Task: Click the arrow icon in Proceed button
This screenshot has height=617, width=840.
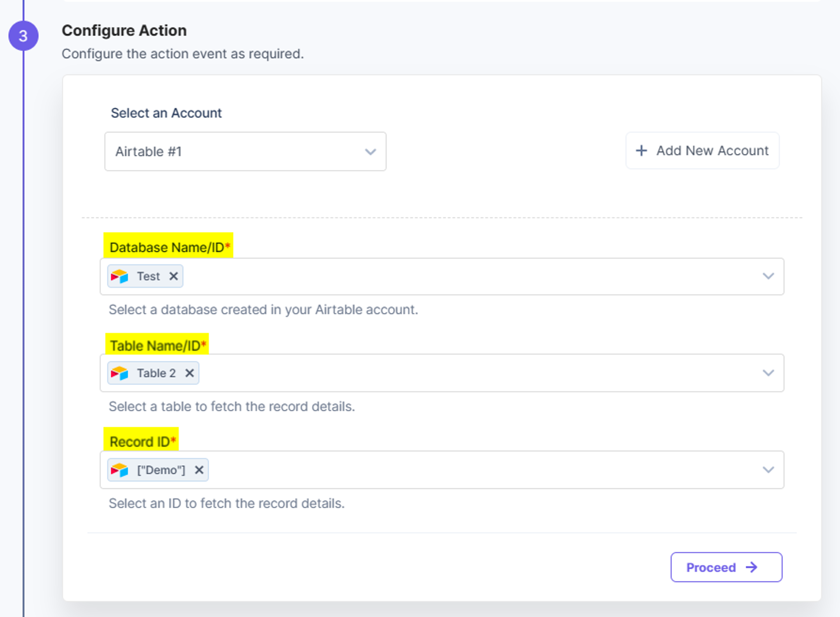Action: 752,567
